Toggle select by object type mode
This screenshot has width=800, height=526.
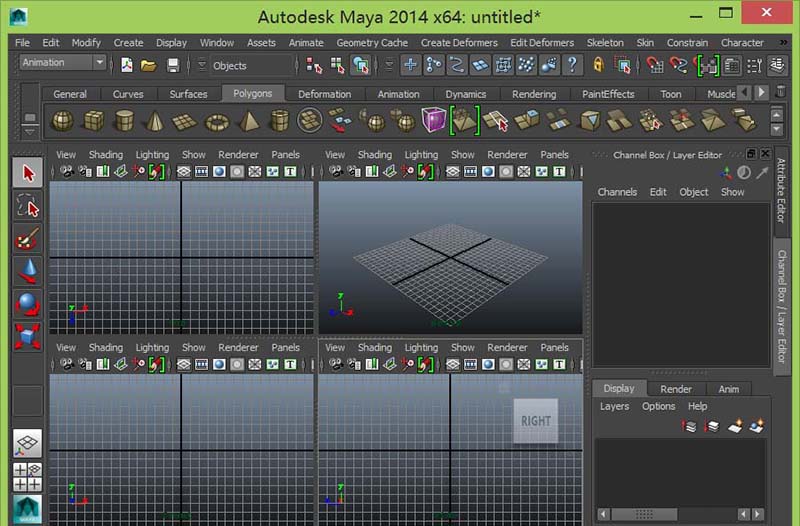[337, 65]
